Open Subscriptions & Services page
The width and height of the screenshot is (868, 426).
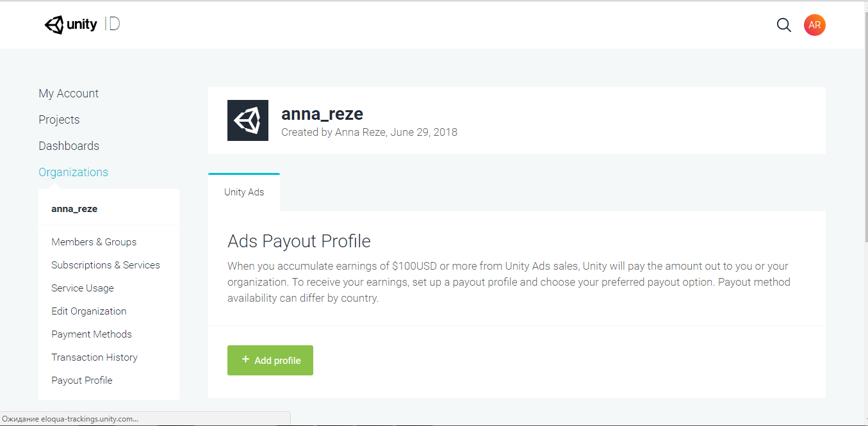click(106, 265)
